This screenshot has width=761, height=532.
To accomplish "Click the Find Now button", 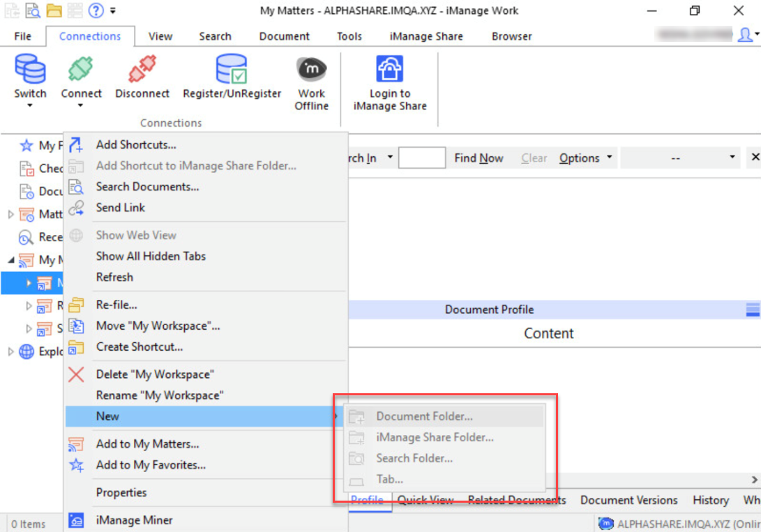I will click(x=479, y=158).
